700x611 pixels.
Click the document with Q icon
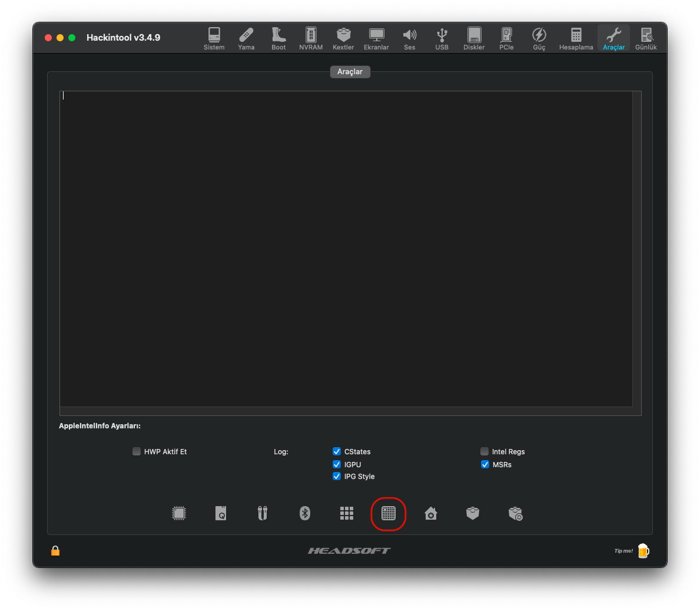[221, 513]
